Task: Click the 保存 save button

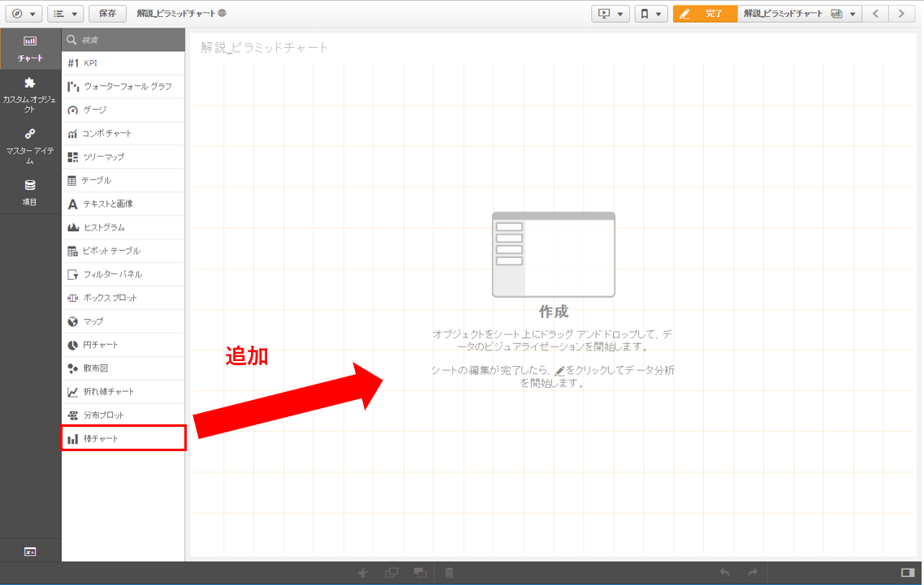Action: tap(107, 14)
